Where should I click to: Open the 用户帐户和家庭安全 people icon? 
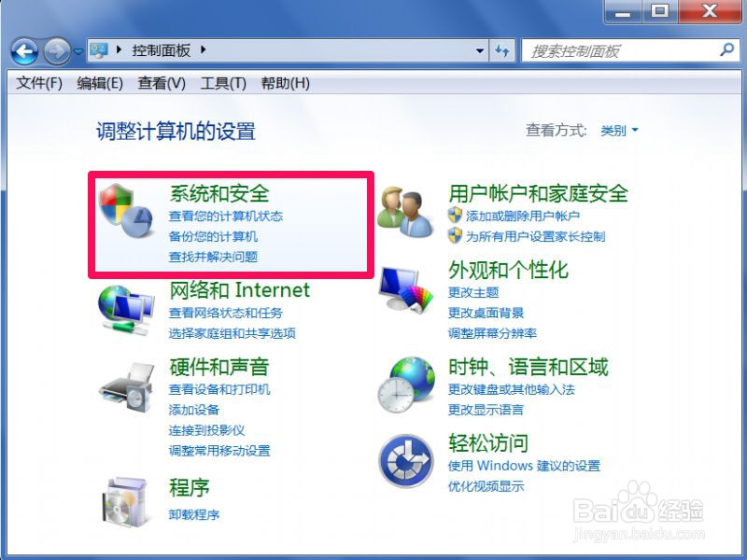(x=405, y=212)
